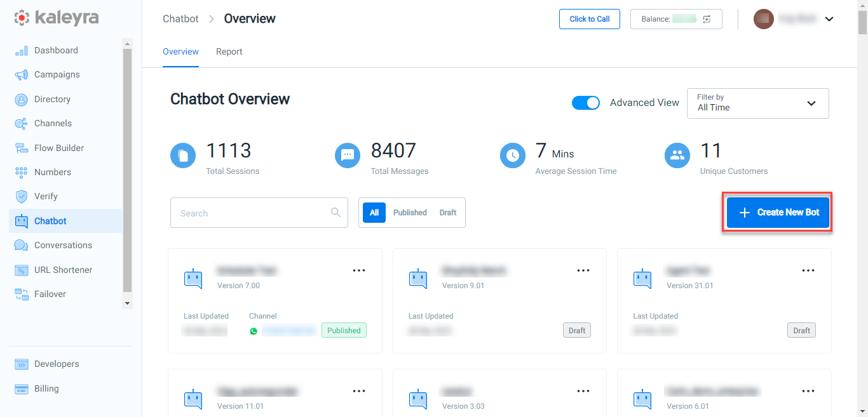Click the Version 7.00 text
Screen dimensions: 868x417
point(238,286)
